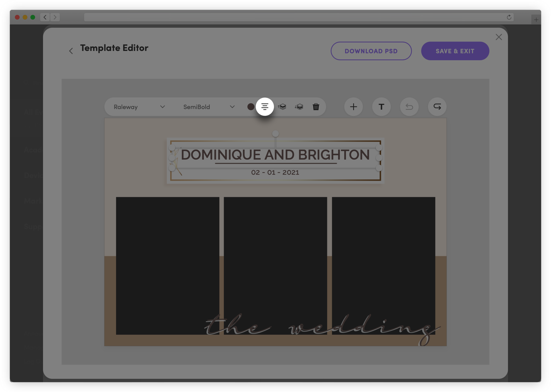This screenshot has height=392, width=551.
Task: Click the plus add element button
Action: coord(353,107)
